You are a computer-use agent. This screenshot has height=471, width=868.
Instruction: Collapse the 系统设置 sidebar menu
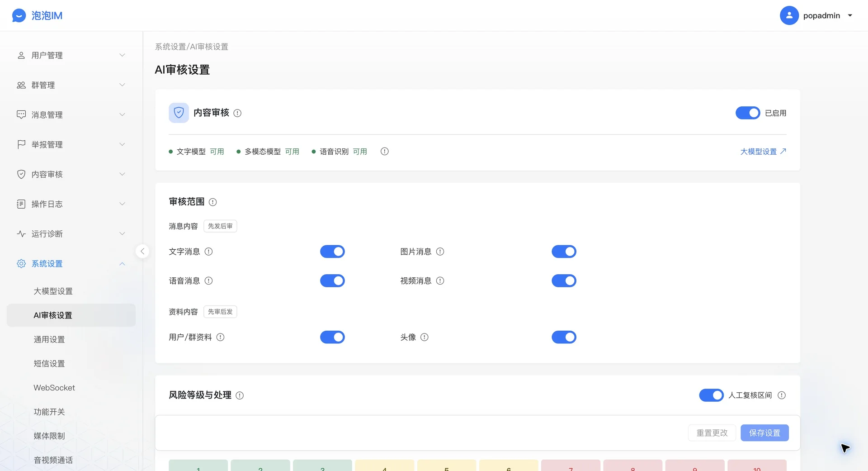[x=71, y=264]
